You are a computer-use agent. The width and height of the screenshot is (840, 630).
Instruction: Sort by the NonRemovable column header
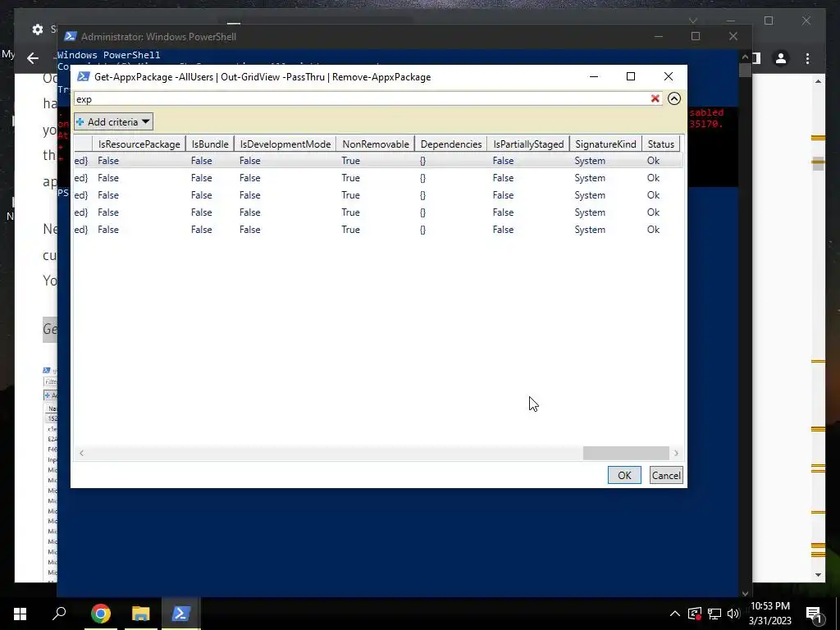click(376, 144)
